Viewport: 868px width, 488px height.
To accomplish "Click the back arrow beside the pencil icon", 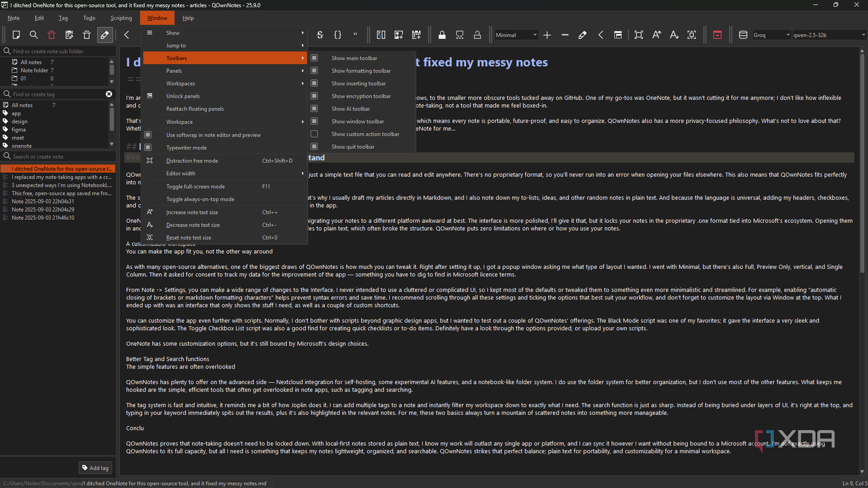I will (x=127, y=35).
